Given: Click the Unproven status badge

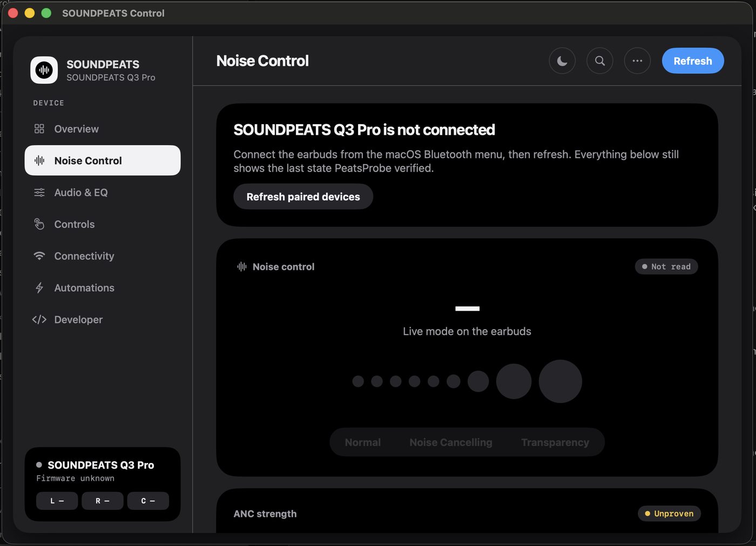Looking at the screenshot, I should (669, 514).
